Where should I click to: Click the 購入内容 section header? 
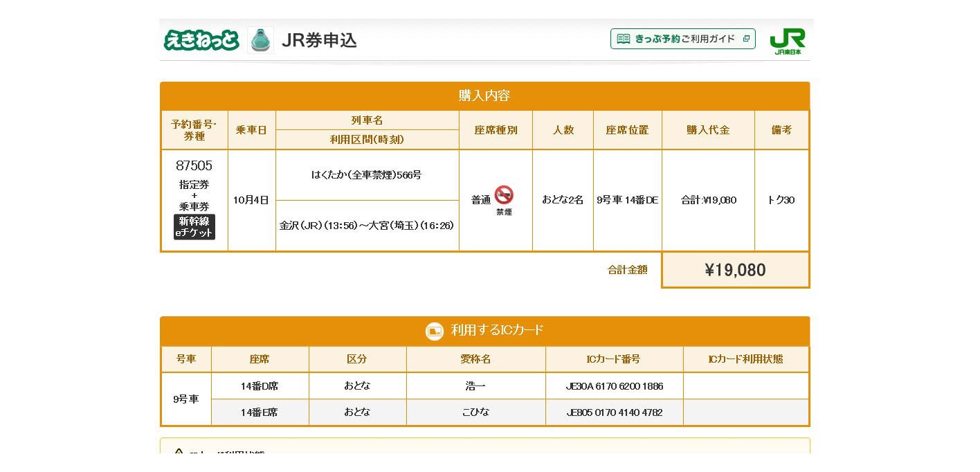coord(484,96)
